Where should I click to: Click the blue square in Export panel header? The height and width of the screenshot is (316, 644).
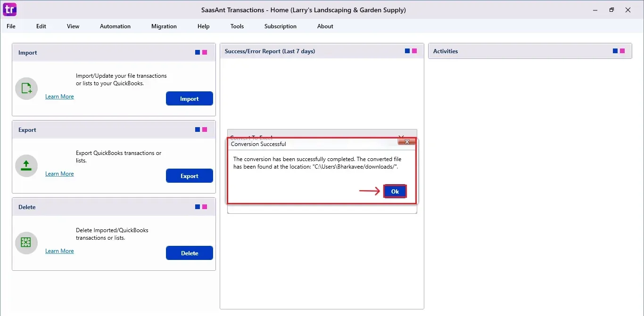pos(198,130)
